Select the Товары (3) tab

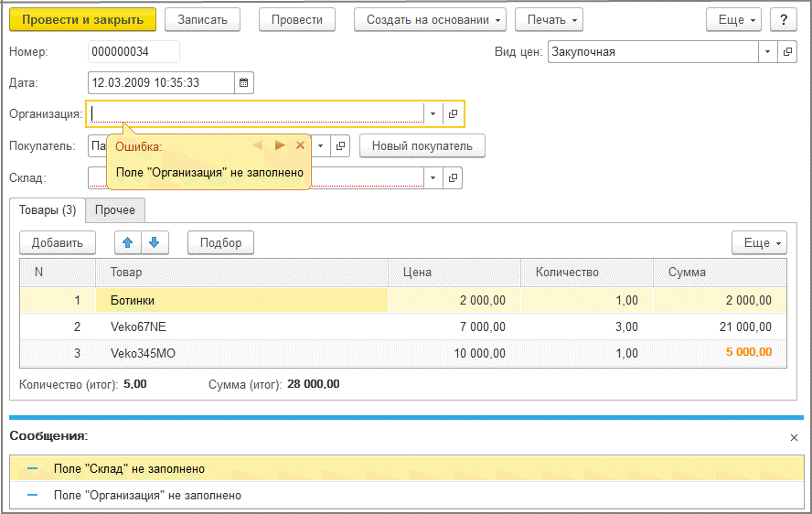click(x=48, y=210)
